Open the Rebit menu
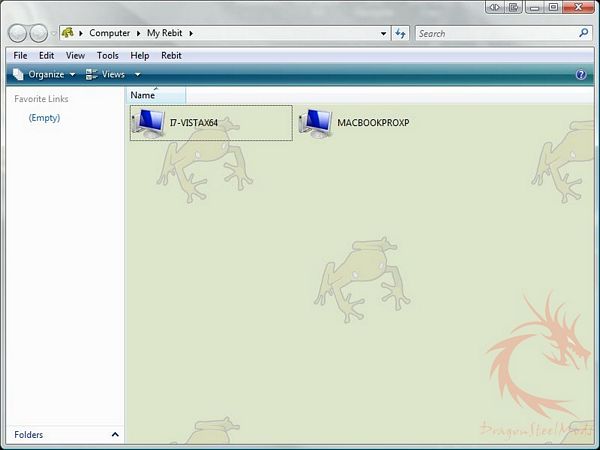600x450 pixels. point(171,55)
